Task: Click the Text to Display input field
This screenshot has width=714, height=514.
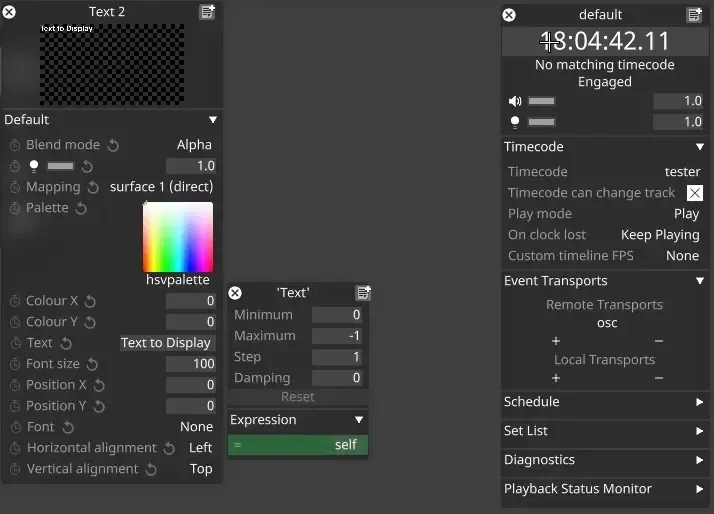Action: click(x=166, y=343)
